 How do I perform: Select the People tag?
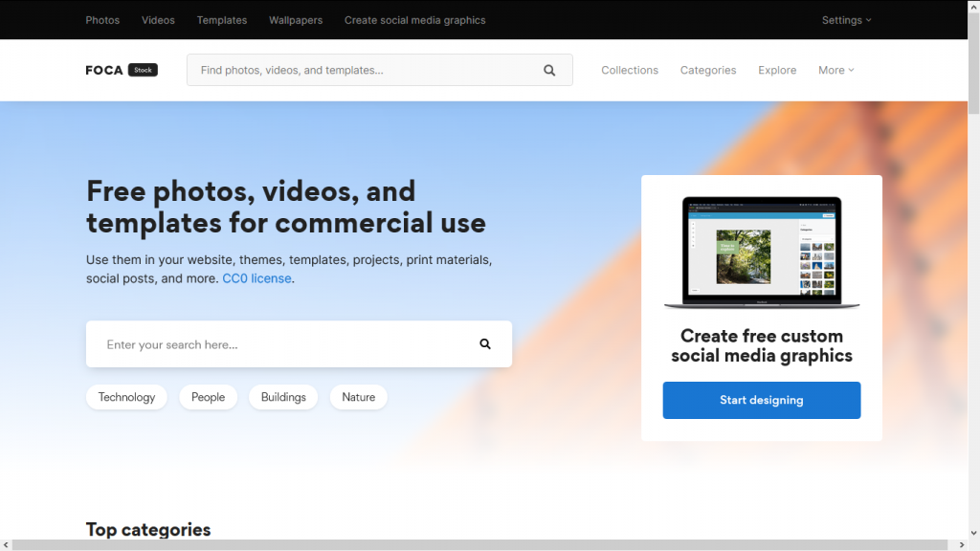(208, 397)
